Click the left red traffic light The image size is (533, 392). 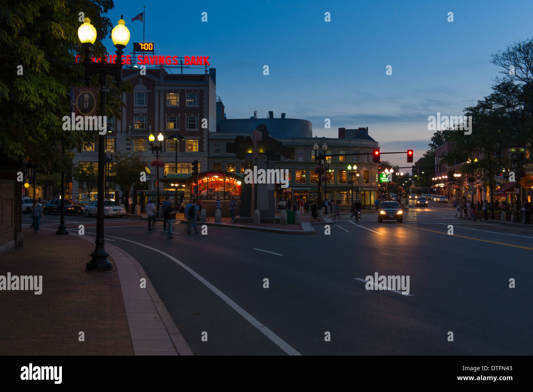click(376, 155)
